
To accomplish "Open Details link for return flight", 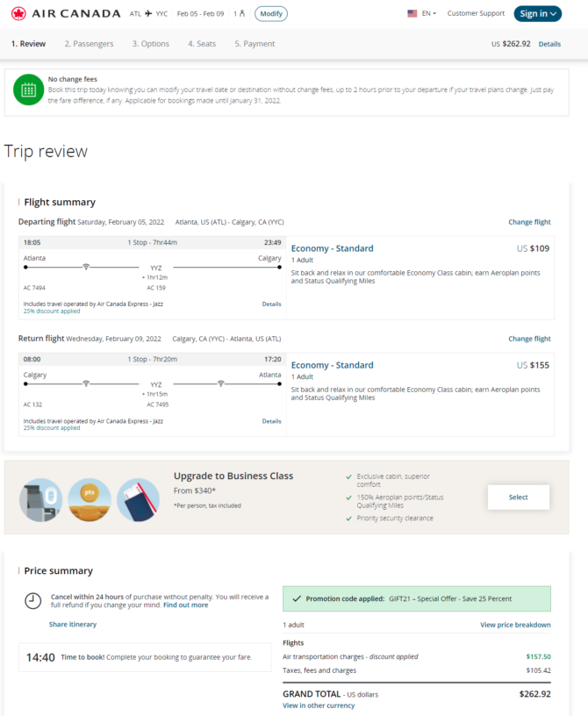I will [271, 421].
